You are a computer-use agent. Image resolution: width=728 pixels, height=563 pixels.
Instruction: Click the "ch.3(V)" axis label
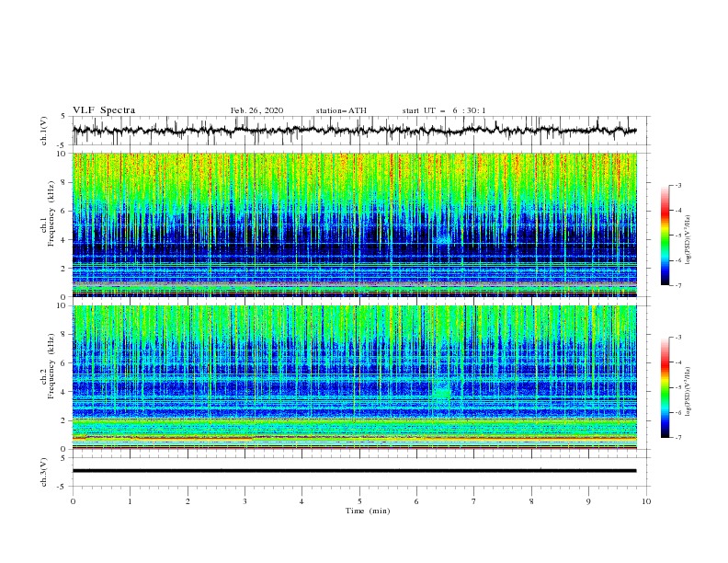click(x=44, y=472)
